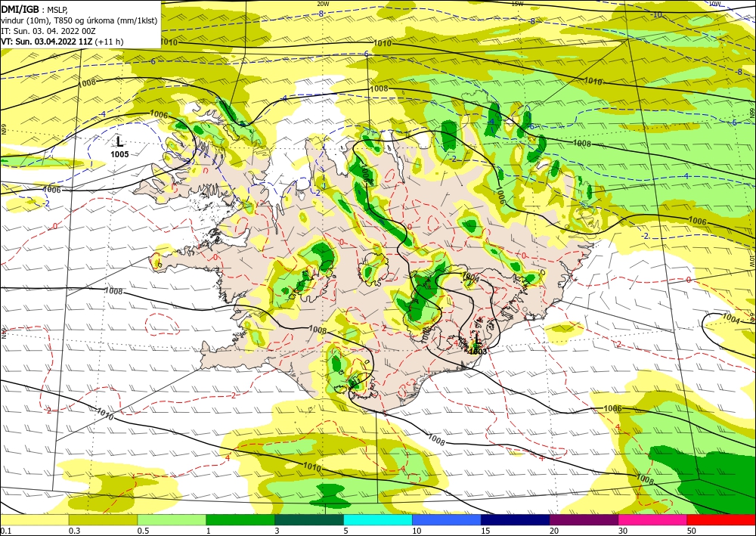Click the '1003' low pressure value
This screenshot has height=536, width=756.
478,352
